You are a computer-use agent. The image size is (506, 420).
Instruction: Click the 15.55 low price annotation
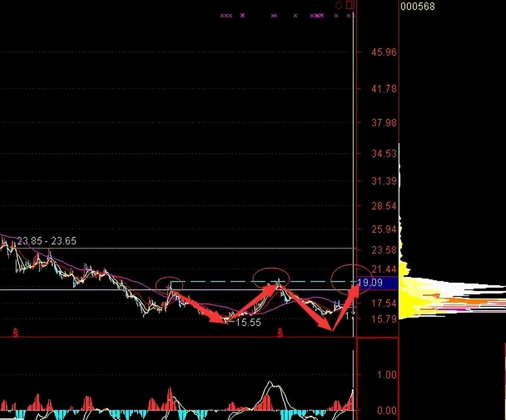tap(248, 322)
